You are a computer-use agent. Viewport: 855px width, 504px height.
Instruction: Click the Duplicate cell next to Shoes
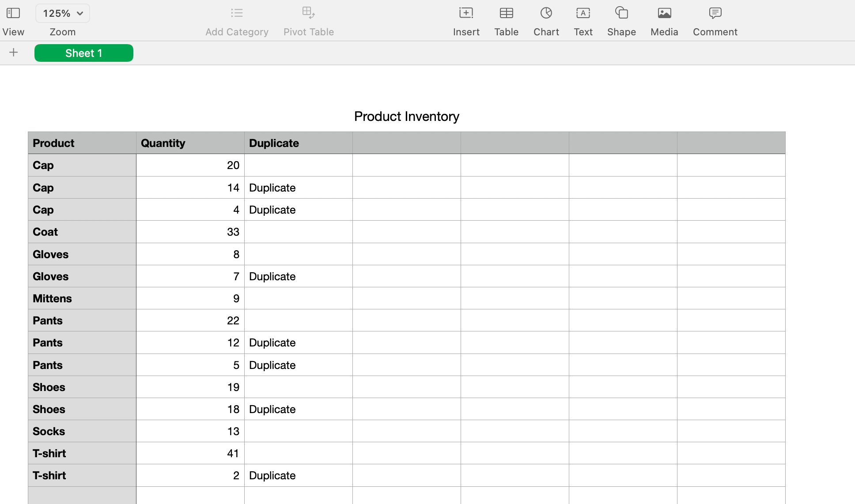(x=298, y=409)
